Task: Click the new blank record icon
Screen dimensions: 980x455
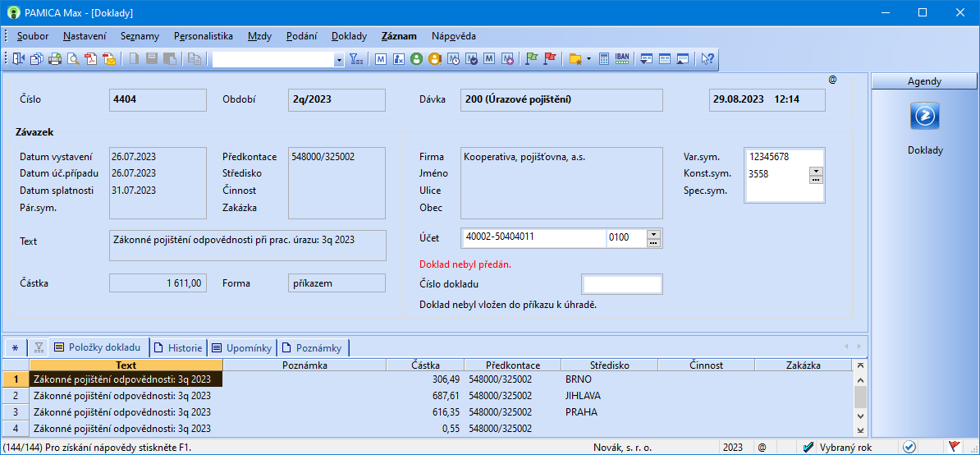Action: (x=134, y=59)
